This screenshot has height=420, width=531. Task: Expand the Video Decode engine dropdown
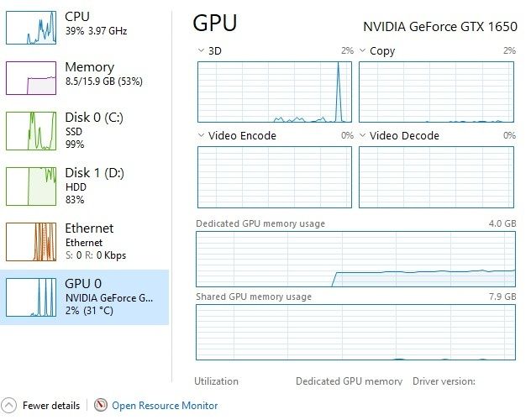coord(363,135)
